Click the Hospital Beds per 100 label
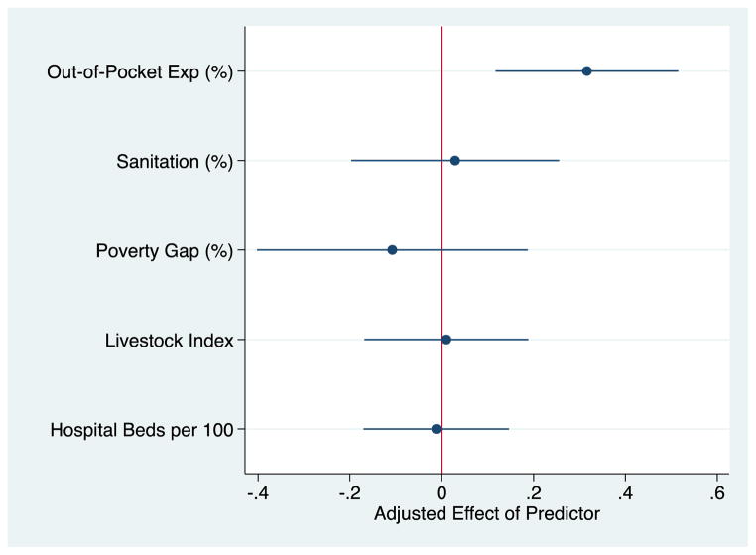This screenshot has height=555, width=756. click(x=141, y=429)
